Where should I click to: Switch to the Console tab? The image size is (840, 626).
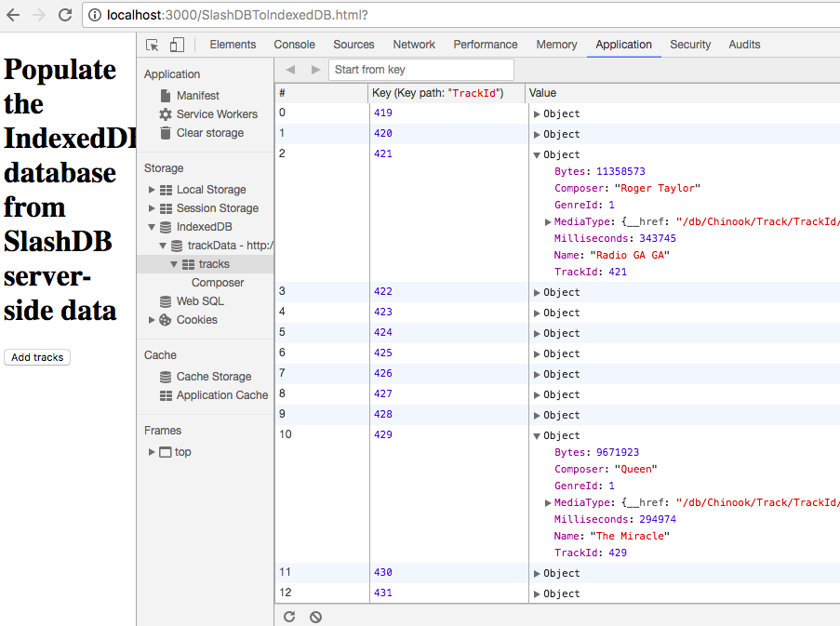[x=295, y=45]
